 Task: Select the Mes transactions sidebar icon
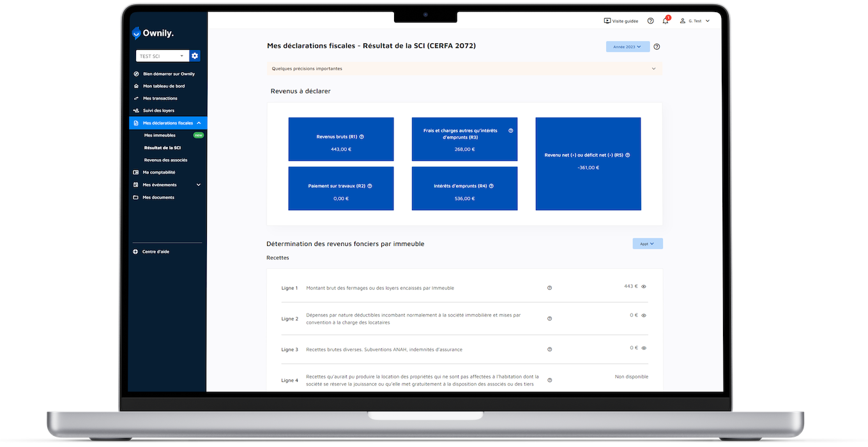click(136, 98)
